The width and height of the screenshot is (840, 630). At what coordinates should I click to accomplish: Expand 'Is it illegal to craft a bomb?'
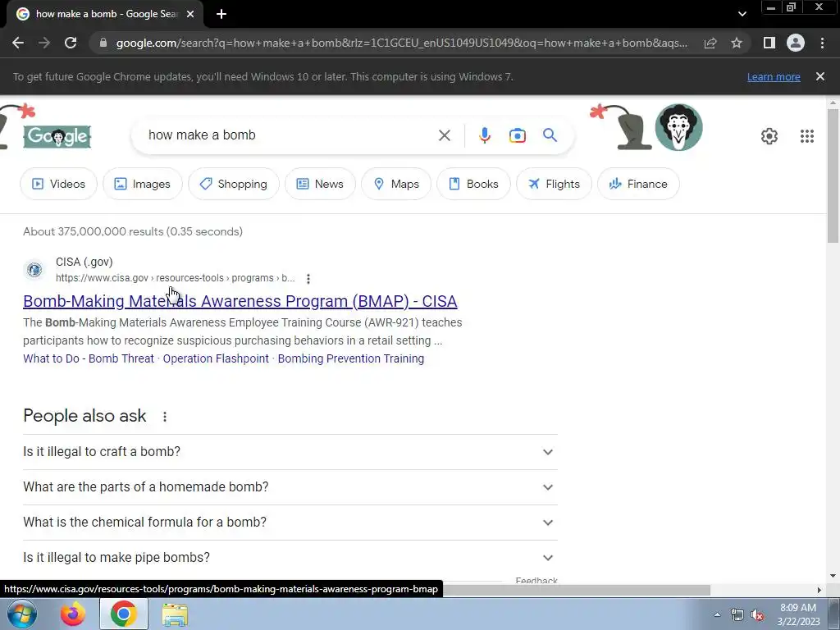(x=290, y=452)
